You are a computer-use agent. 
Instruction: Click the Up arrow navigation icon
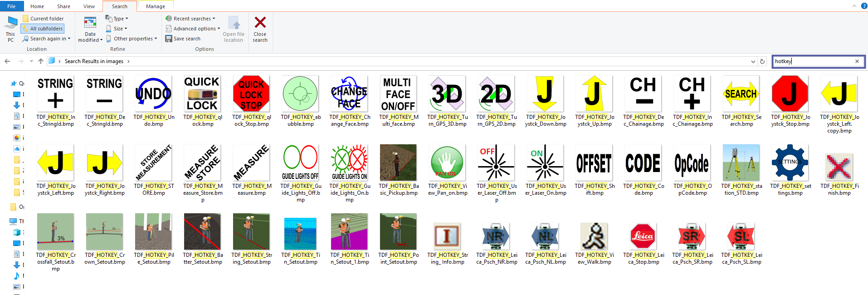(41, 61)
